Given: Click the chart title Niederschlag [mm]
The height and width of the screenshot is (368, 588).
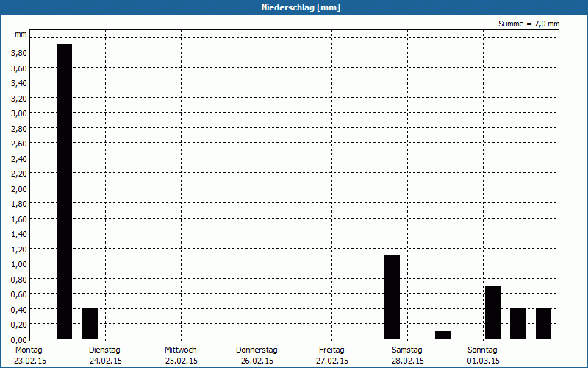Looking at the screenshot, I should (x=301, y=7).
